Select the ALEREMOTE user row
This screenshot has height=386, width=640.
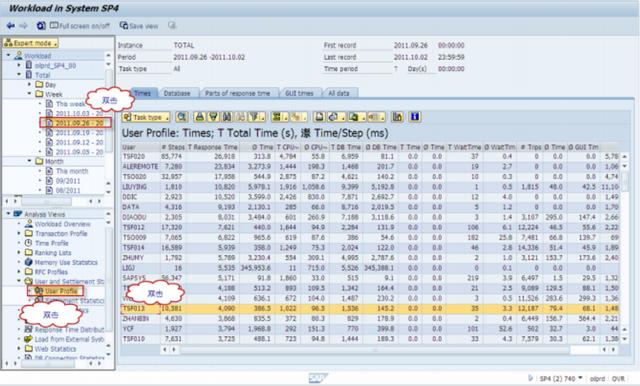[x=370, y=166]
